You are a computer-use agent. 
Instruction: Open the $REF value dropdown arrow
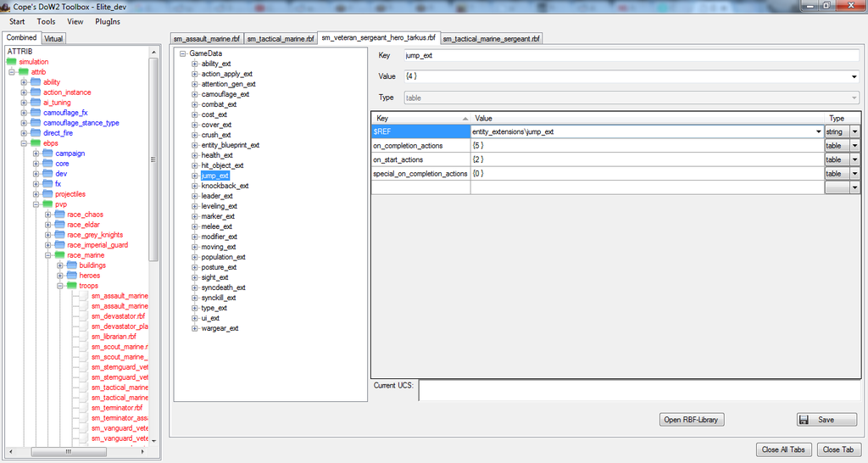coord(817,132)
